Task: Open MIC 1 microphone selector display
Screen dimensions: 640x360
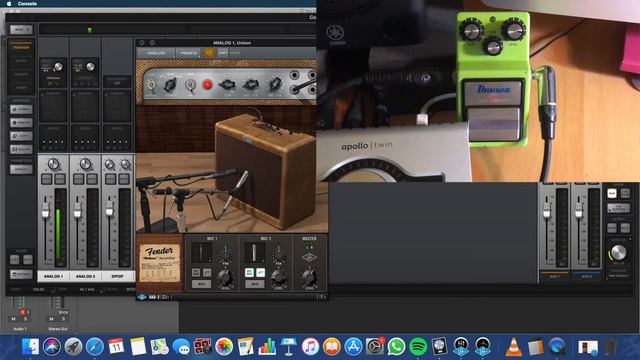Action: pyautogui.click(x=201, y=253)
